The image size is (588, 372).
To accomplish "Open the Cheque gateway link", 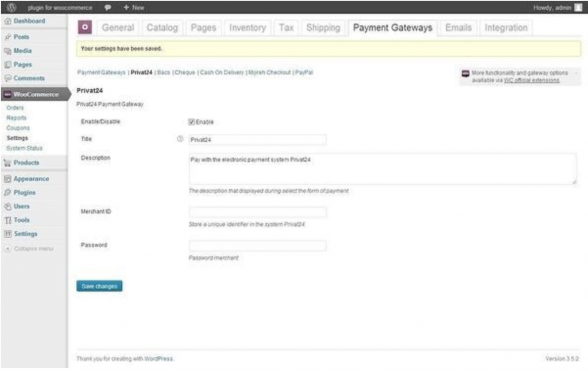I will 185,72.
